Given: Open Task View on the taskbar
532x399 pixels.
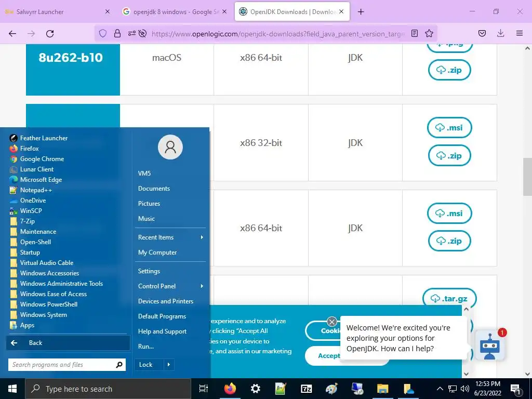Looking at the screenshot, I should 204,389.
